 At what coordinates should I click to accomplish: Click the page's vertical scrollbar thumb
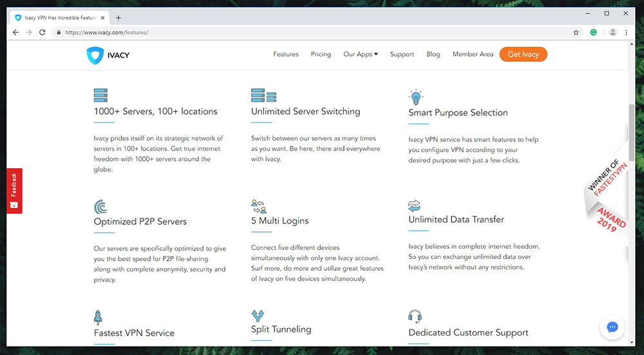tap(632, 133)
